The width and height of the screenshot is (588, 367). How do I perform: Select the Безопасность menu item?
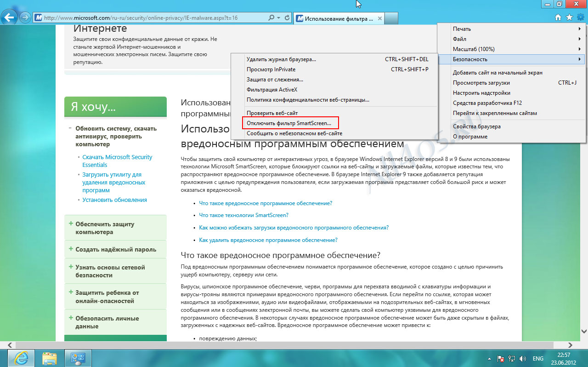tap(512, 59)
